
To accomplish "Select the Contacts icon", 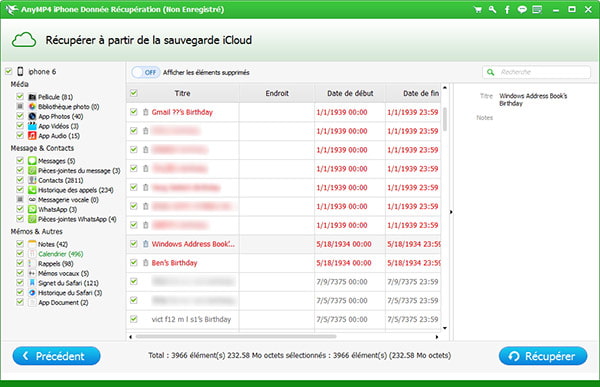I will [x=32, y=180].
